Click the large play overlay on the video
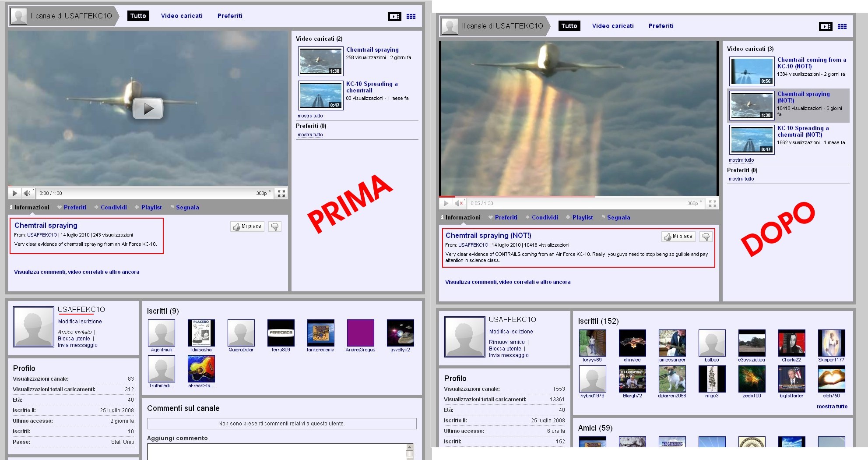The width and height of the screenshot is (868, 460). pos(148,108)
